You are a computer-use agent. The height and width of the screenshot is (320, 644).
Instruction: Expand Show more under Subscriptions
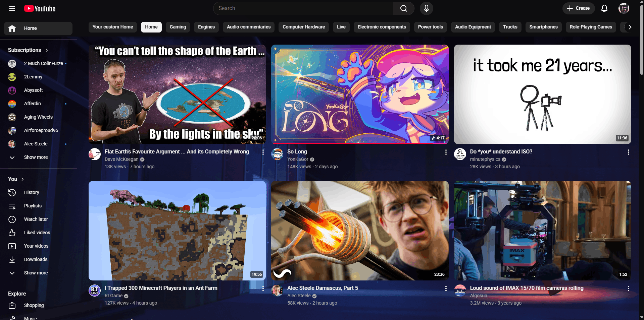[x=36, y=157]
